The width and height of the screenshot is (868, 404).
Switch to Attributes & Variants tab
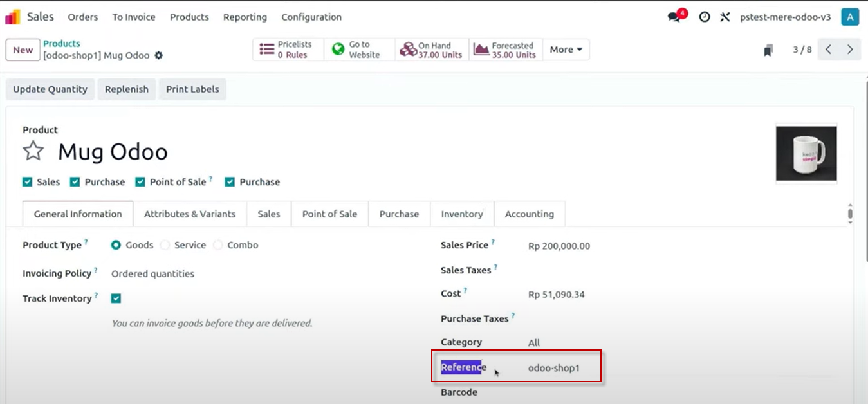pos(190,214)
